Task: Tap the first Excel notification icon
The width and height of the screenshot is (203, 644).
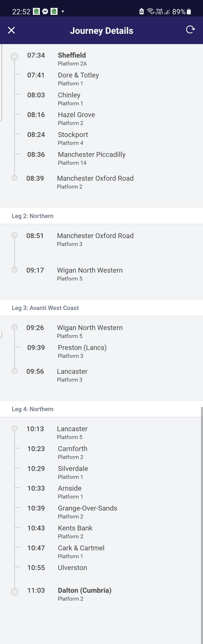Action: point(37,11)
